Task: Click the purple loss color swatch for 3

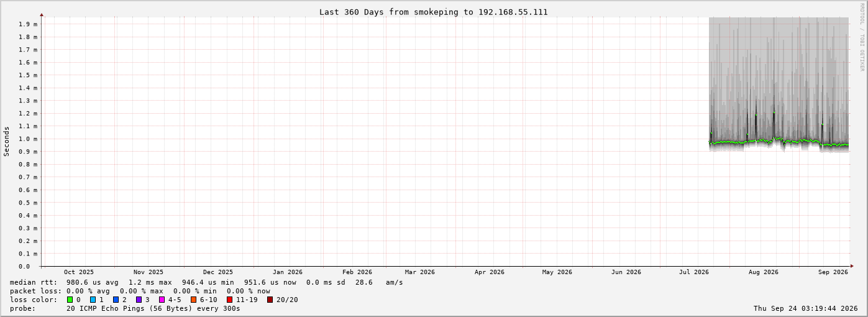Action: pyautogui.click(x=139, y=300)
